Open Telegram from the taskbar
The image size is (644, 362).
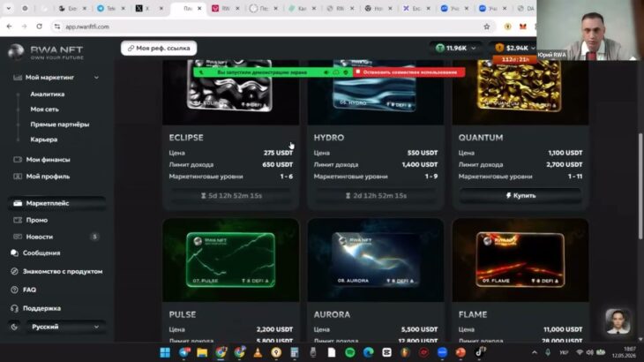(x=184, y=352)
